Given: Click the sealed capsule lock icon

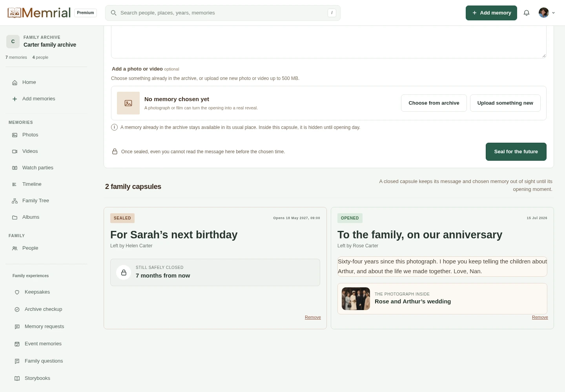Looking at the screenshot, I should tap(124, 272).
